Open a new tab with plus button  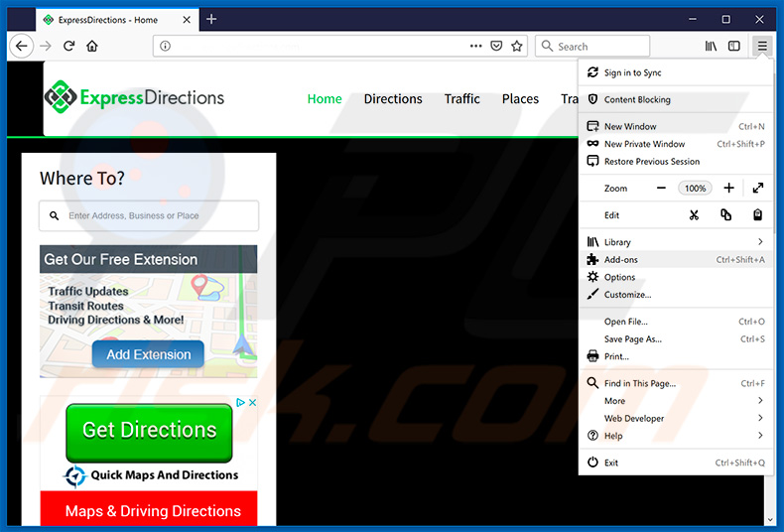pos(211,19)
